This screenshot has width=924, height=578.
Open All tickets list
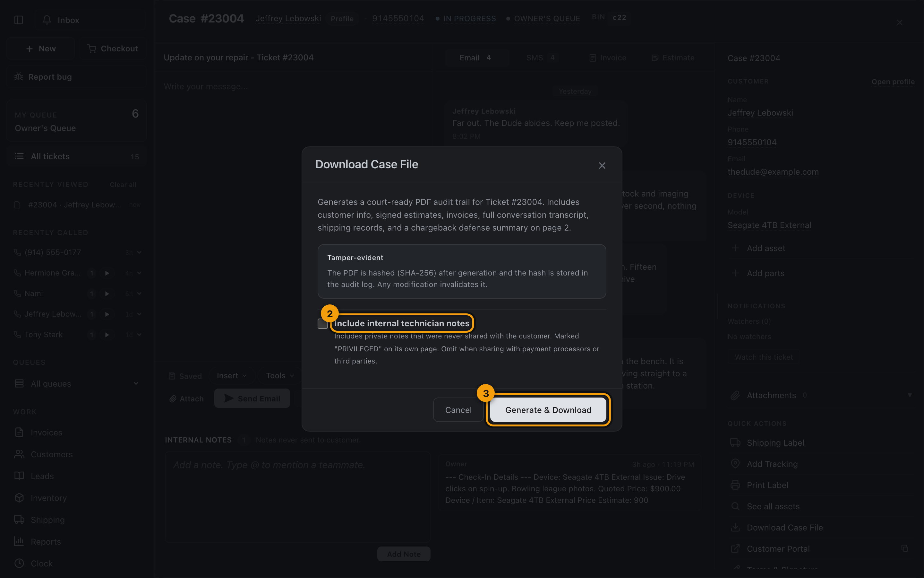point(77,156)
